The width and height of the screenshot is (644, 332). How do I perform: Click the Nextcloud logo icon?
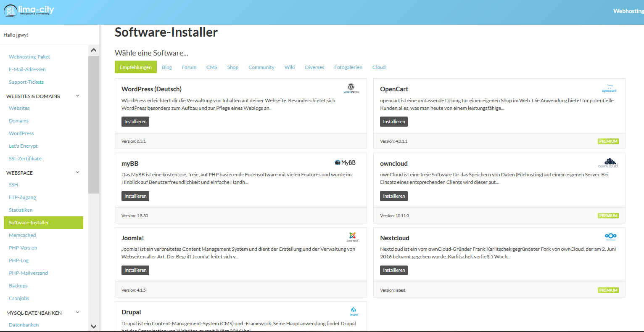click(610, 237)
